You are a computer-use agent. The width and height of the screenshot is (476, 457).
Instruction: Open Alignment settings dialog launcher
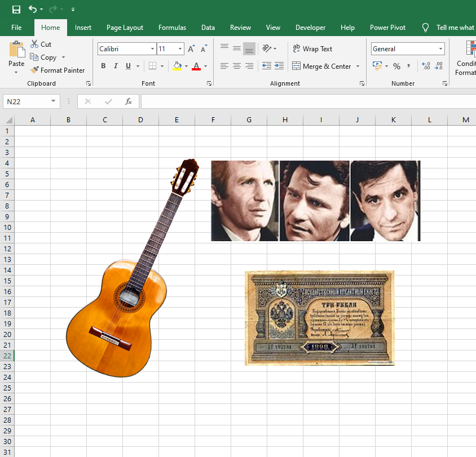[362, 83]
